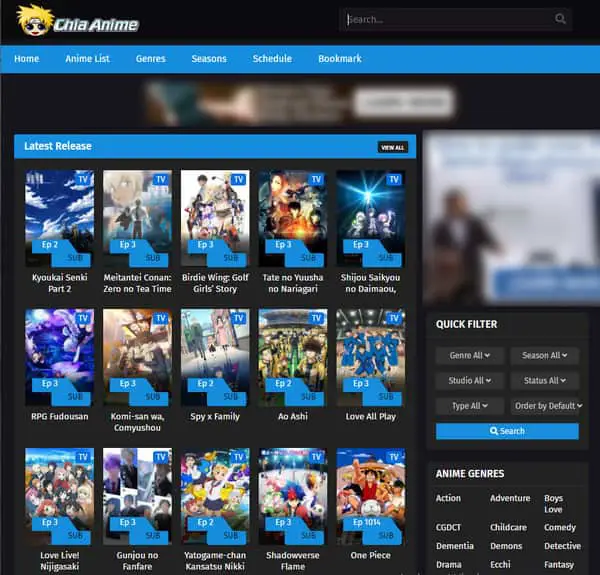Select the Drama genre link
600x575 pixels.
coord(448,565)
